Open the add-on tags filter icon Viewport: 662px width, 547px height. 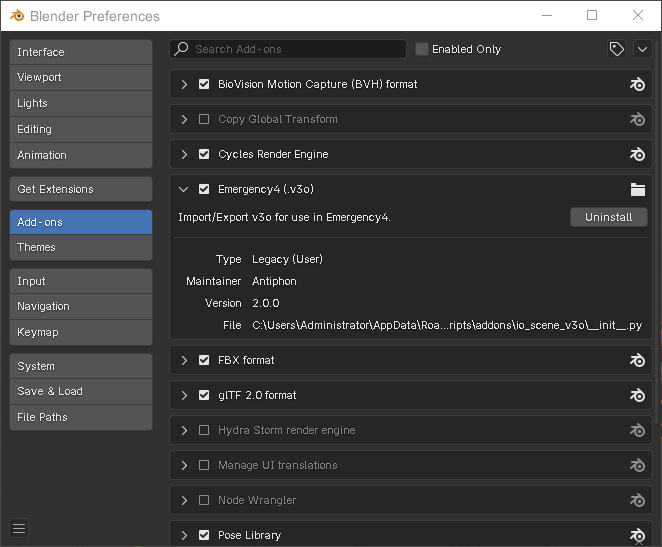pyautogui.click(x=617, y=49)
